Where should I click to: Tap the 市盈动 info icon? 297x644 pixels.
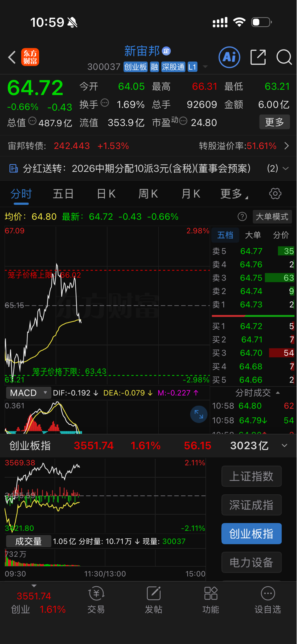click(x=183, y=121)
